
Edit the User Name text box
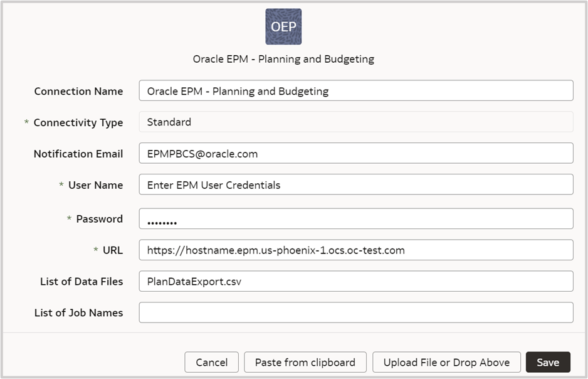click(x=355, y=184)
